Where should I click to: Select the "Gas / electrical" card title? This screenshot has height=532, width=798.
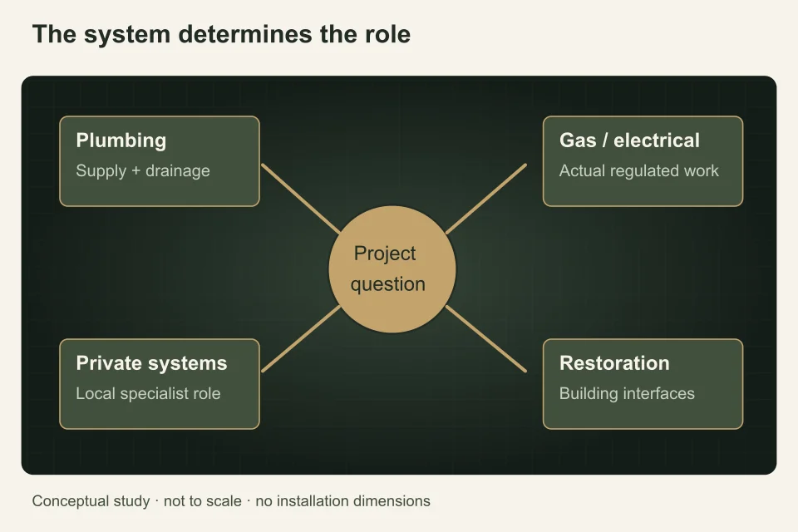629,140
